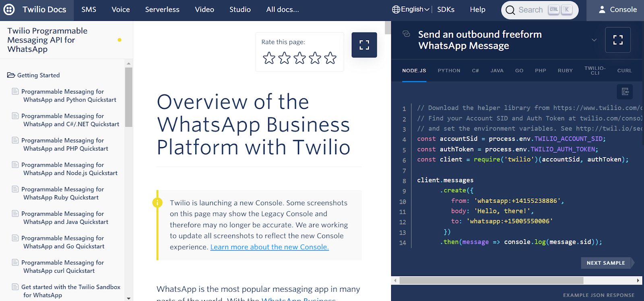This screenshot has width=644, height=301.
Task: Expand the article to fullscreen
Action: click(x=364, y=45)
